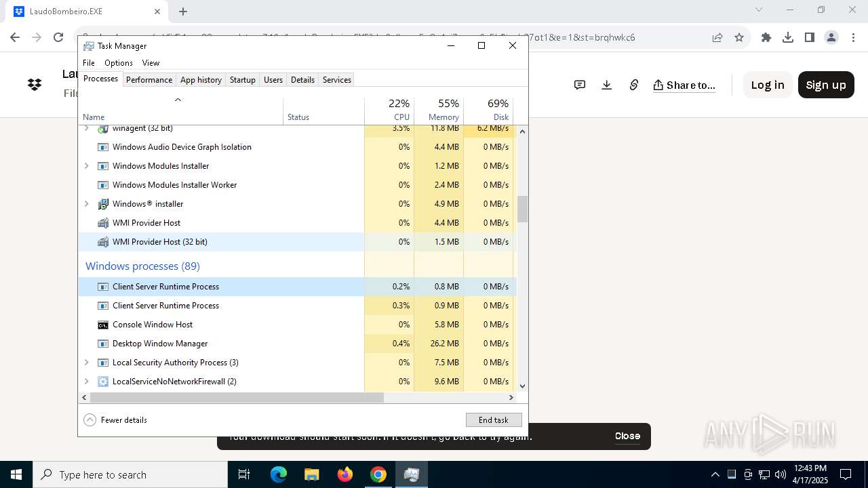Viewport: 868px width, 488px height.
Task: Switch to the Users tab
Action: coord(273,79)
